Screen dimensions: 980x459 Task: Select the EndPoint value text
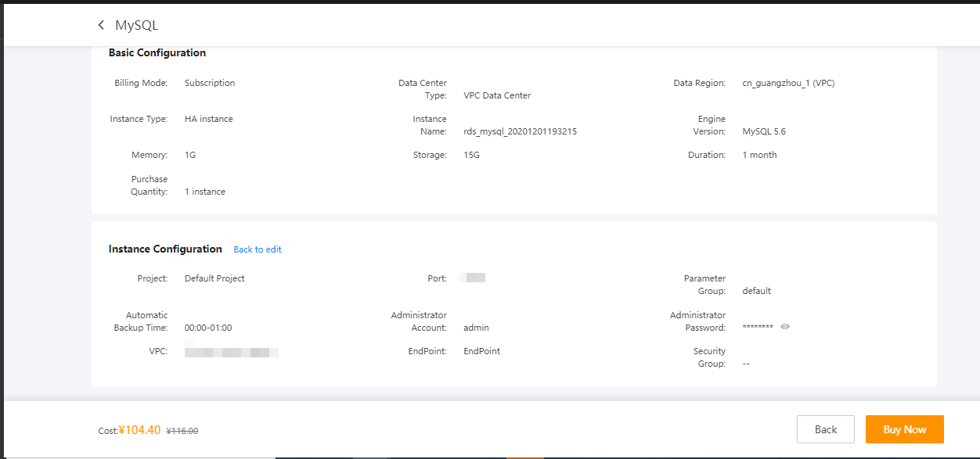pyautogui.click(x=481, y=351)
